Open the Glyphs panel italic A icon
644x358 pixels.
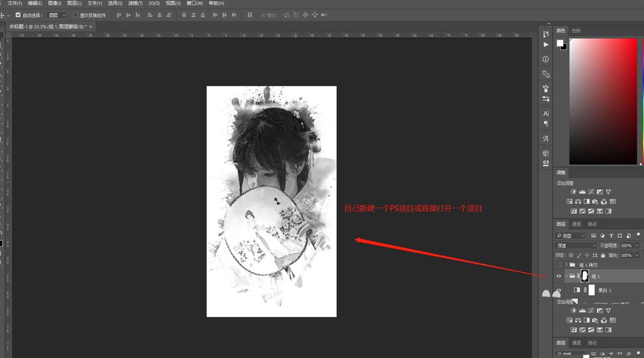click(546, 138)
